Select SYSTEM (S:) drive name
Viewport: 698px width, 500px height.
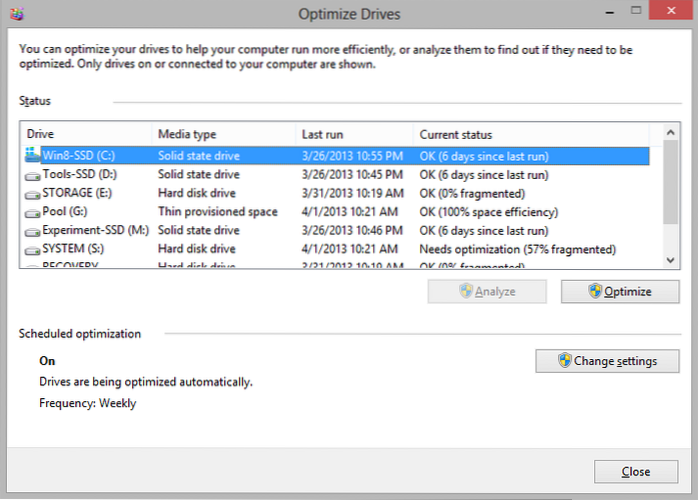73,248
